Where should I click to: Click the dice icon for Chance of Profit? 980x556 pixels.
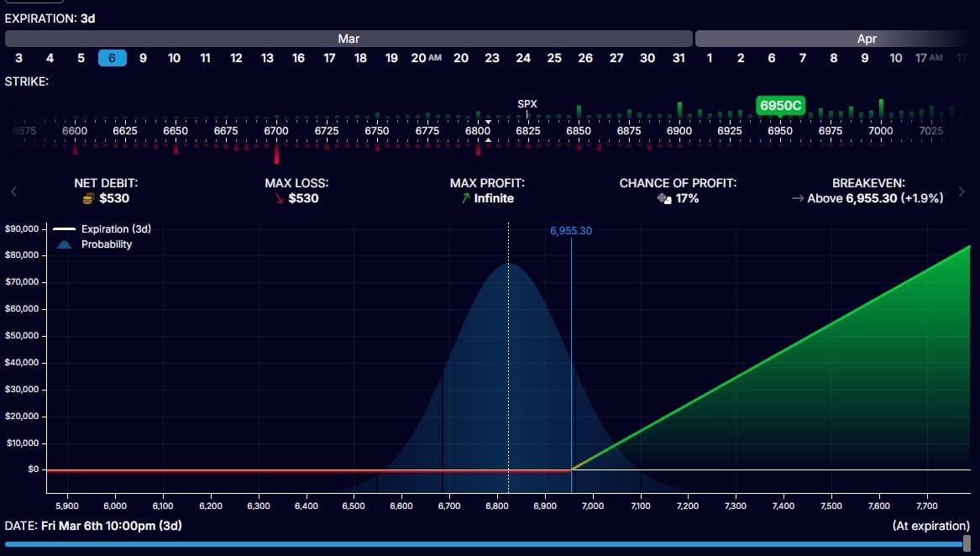pos(663,198)
